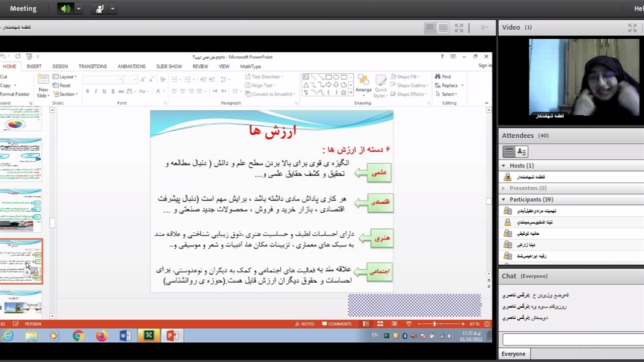Open the SLIDE SHOW ribbon tab

pyautogui.click(x=169, y=66)
